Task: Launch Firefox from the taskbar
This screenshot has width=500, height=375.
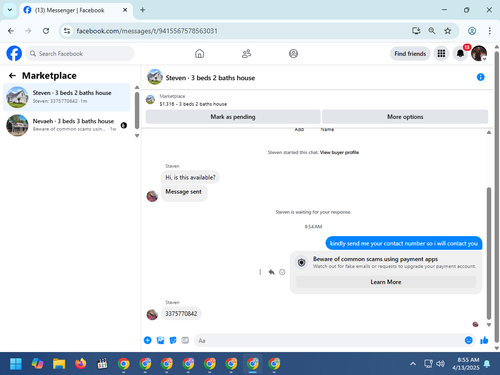Action: 80,364
